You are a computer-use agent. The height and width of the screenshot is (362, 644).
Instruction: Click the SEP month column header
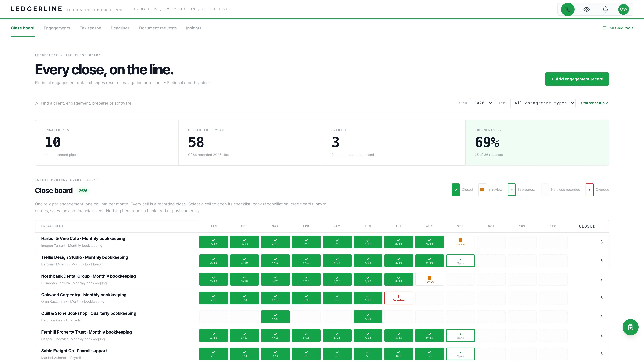(460, 226)
